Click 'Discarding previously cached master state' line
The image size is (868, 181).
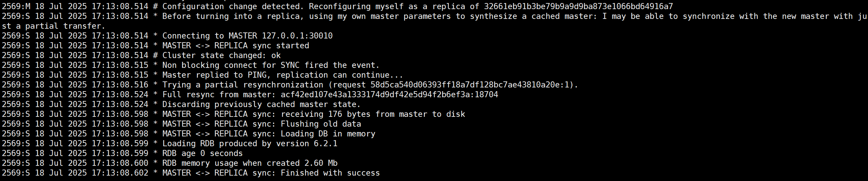[x=181, y=104]
